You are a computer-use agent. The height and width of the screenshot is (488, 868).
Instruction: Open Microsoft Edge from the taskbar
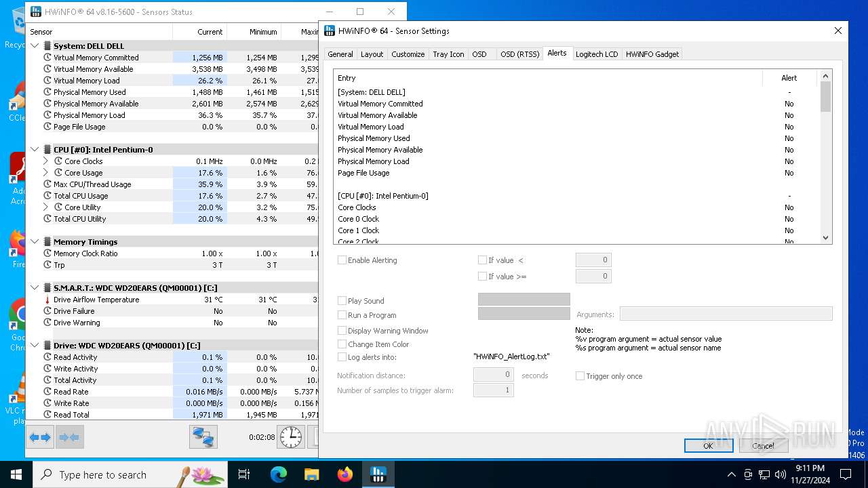pos(279,474)
